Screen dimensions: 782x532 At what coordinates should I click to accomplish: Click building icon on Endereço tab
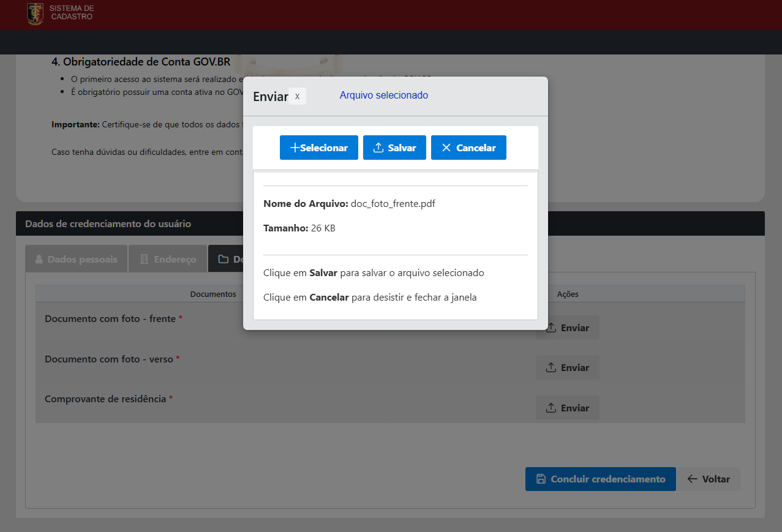145,259
